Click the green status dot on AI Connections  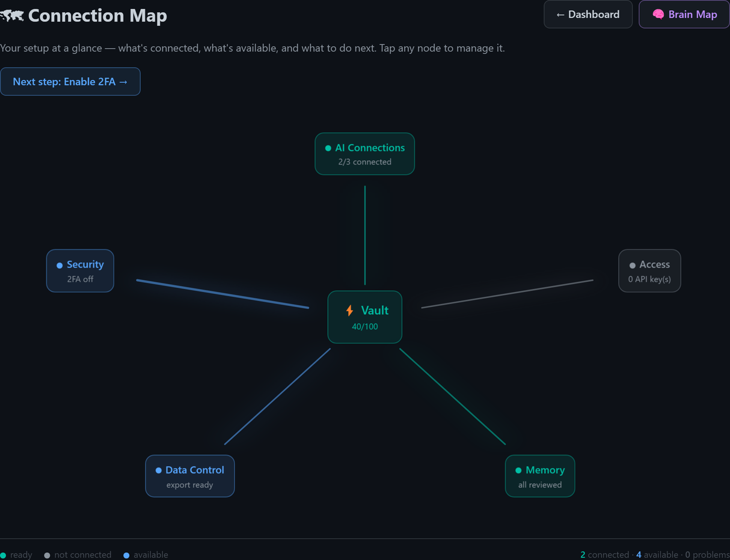pyautogui.click(x=328, y=148)
